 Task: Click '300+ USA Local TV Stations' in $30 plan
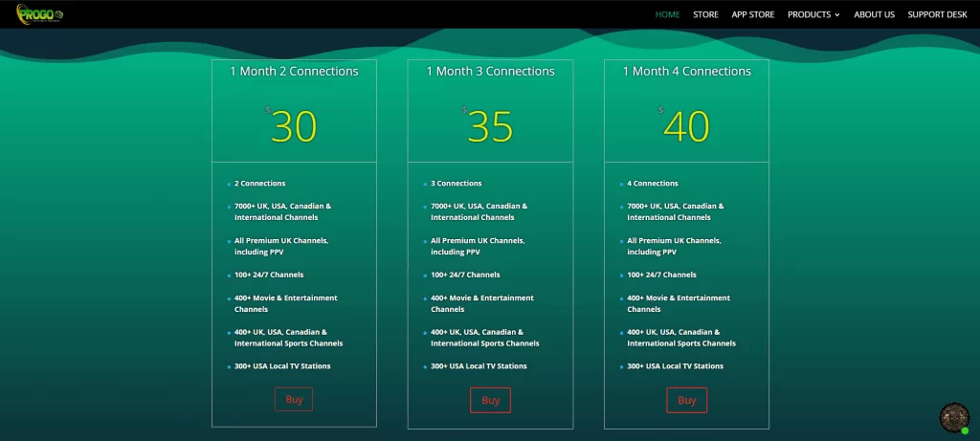click(282, 366)
